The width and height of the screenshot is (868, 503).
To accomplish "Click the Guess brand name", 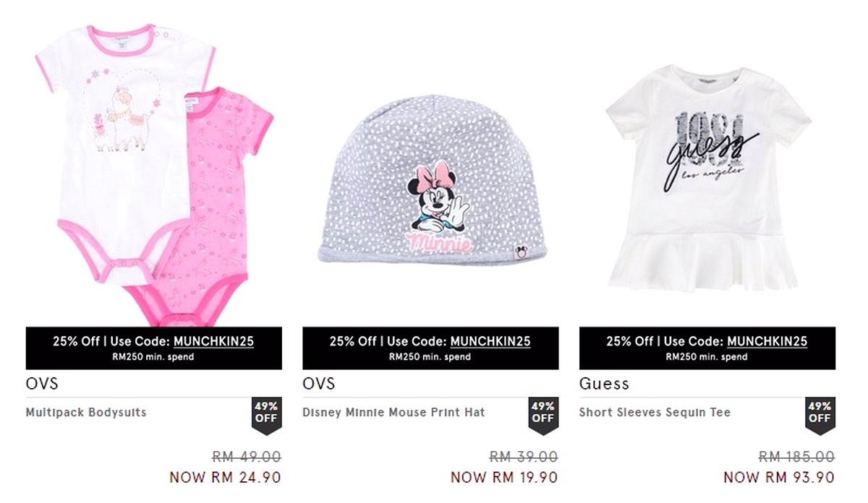I will (x=605, y=384).
